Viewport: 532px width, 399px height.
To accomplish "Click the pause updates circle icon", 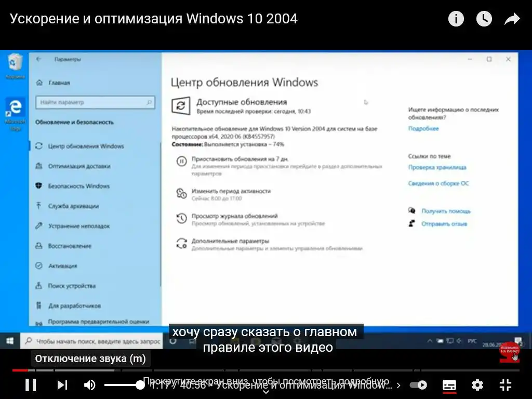I will point(181,161).
